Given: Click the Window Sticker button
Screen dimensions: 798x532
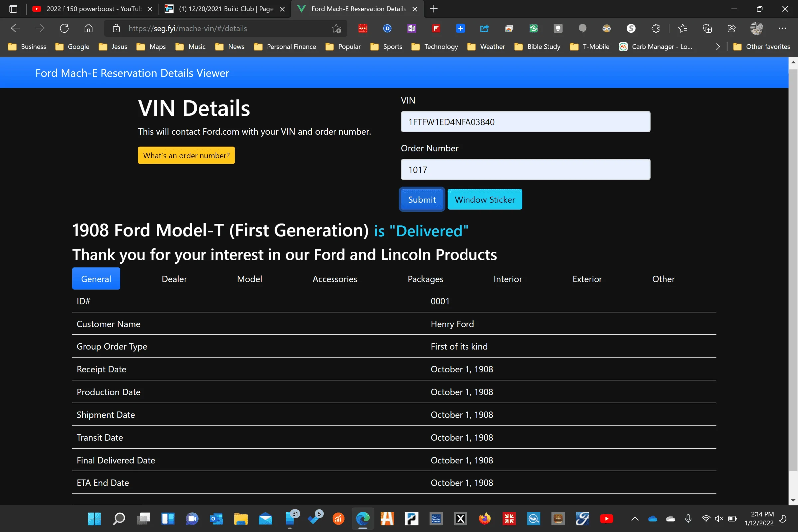Looking at the screenshot, I should (484, 199).
